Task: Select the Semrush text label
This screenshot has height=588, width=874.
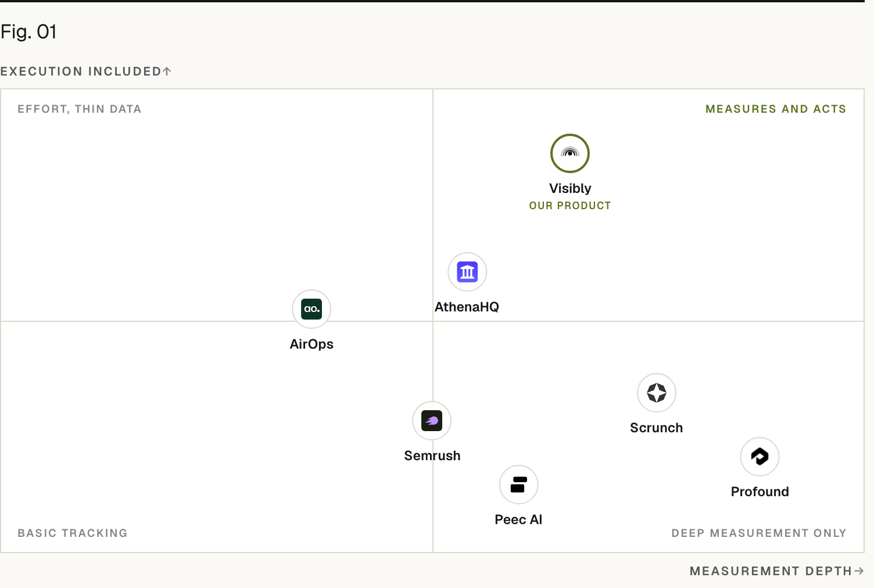Action: 432,456
